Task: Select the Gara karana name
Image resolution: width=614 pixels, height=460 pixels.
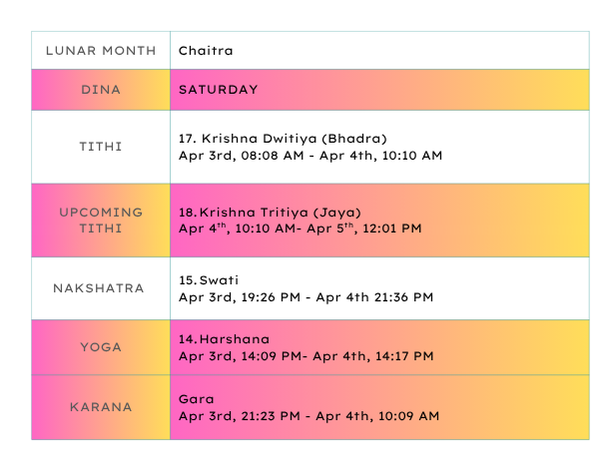Action: (x=195, y=398)
